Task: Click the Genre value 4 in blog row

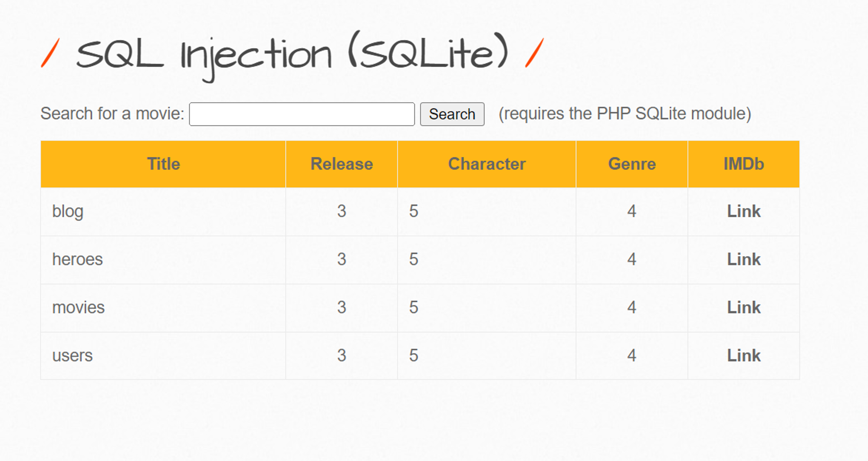Action: tap(632, 211)
